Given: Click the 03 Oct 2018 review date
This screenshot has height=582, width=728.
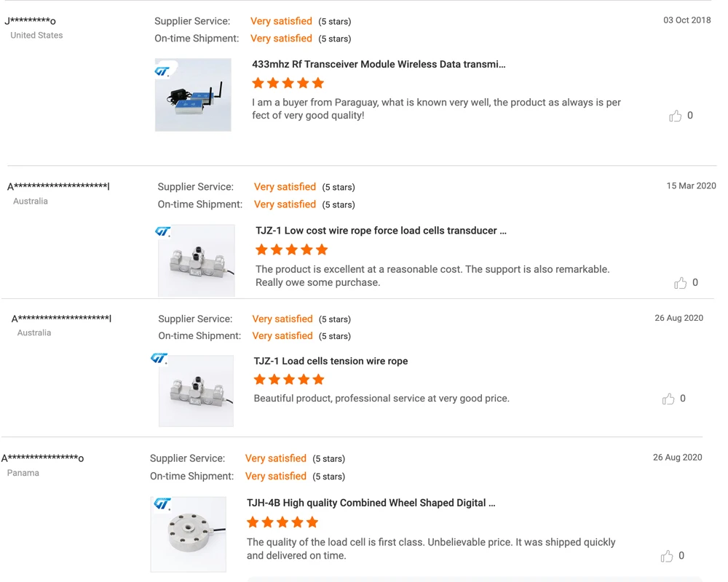Looking at the screenshot, I should click(687, 20).
